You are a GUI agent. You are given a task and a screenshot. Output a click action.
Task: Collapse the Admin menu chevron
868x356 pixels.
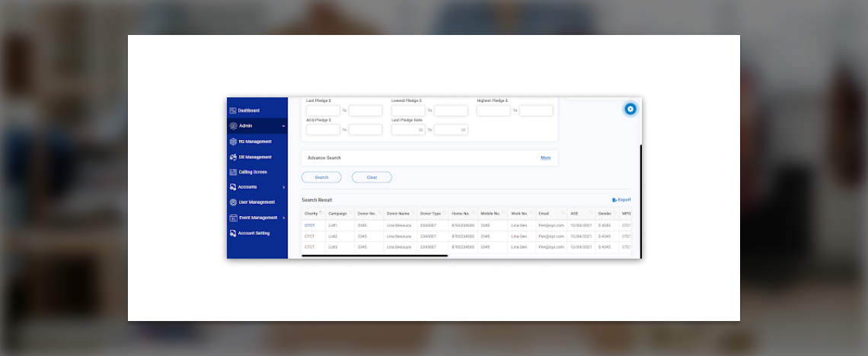pos(283,126)
